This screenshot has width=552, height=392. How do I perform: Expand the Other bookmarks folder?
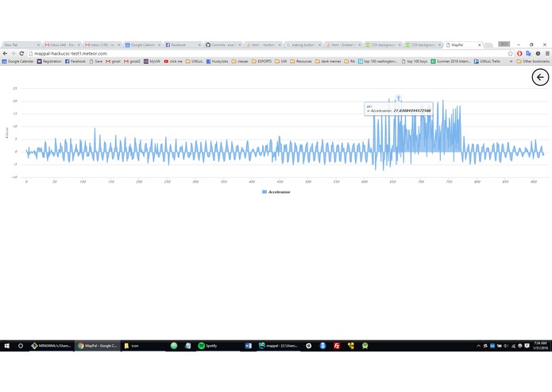533,61
